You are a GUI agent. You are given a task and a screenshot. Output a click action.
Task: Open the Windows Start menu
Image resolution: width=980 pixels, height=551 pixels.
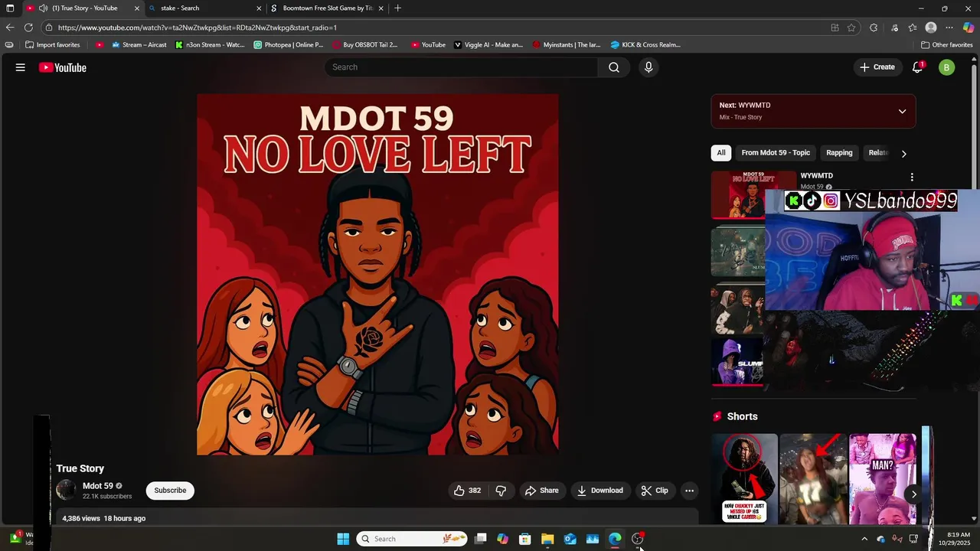(343, 539)
